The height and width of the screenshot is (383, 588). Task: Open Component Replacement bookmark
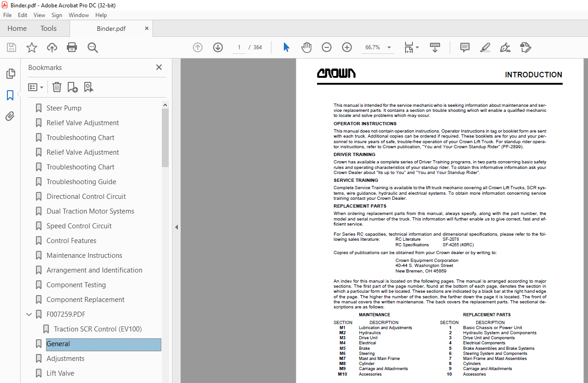tap(85, 300)
